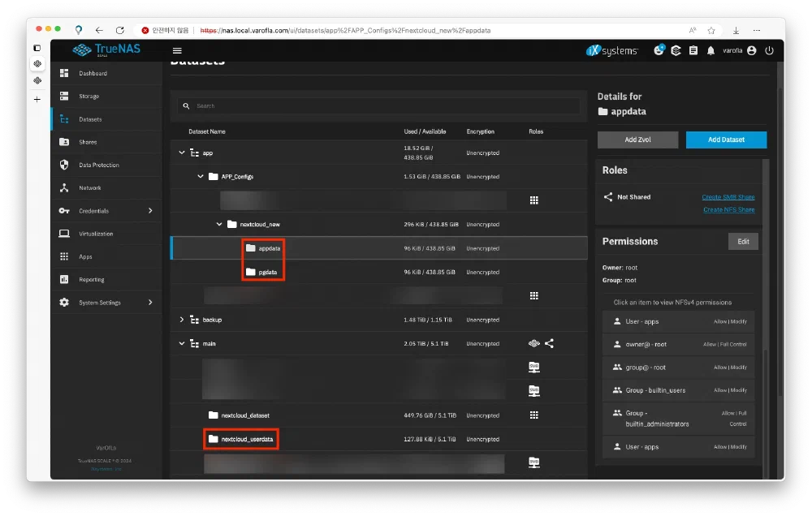Select Shares in the left sidebar
Image resolution: width=812 pixels, height=516 pixels.
pyautogui.click(x=89, y=142)
